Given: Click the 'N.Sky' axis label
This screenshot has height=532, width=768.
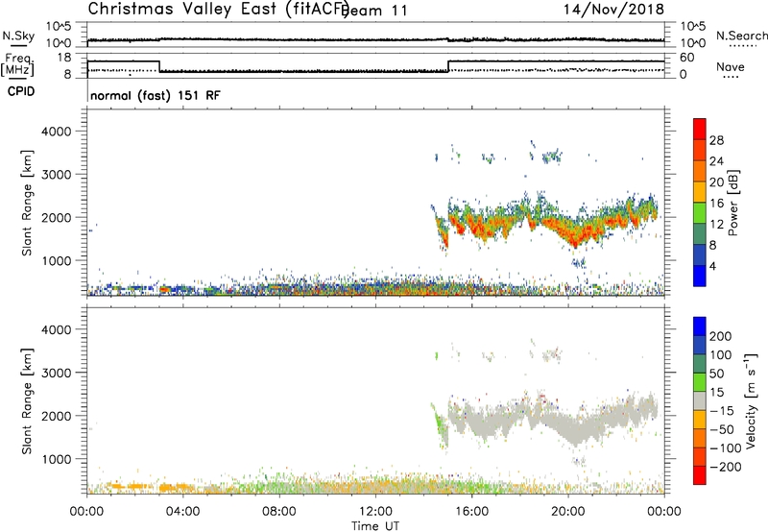Looking at the screenshot, I should [x=18, y=36].
